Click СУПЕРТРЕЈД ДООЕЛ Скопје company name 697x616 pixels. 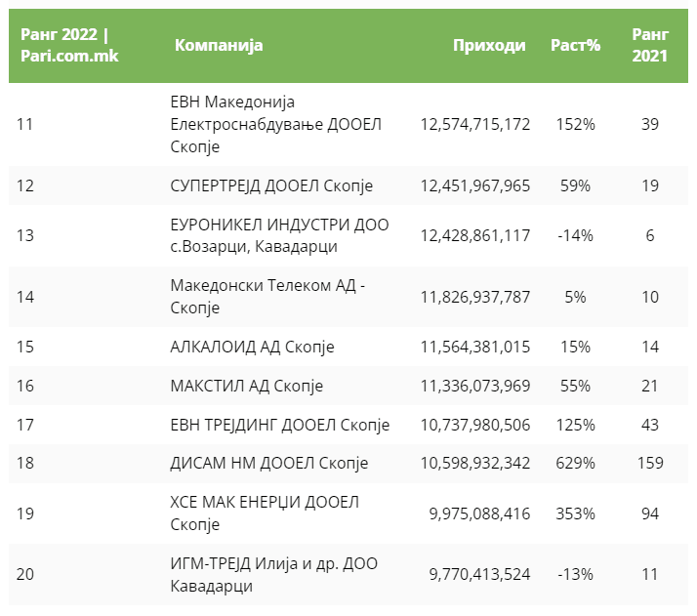point(270,185)
